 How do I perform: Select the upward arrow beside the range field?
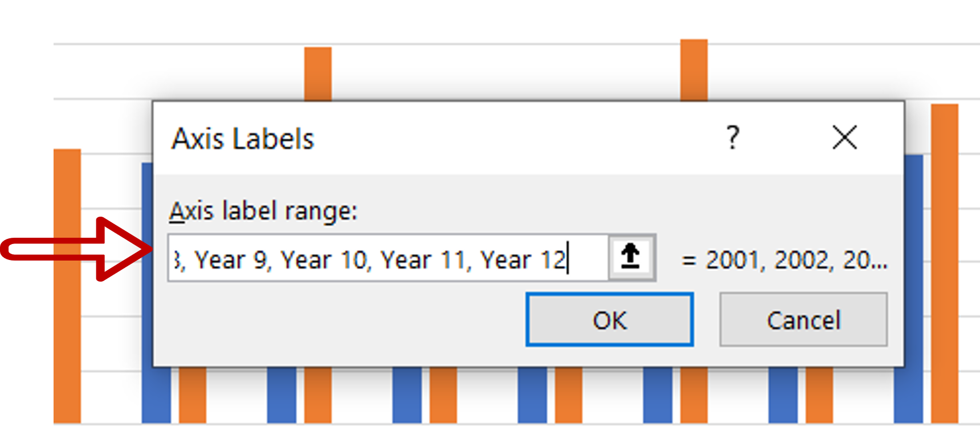pyautogui.click(x=630, y=257)
